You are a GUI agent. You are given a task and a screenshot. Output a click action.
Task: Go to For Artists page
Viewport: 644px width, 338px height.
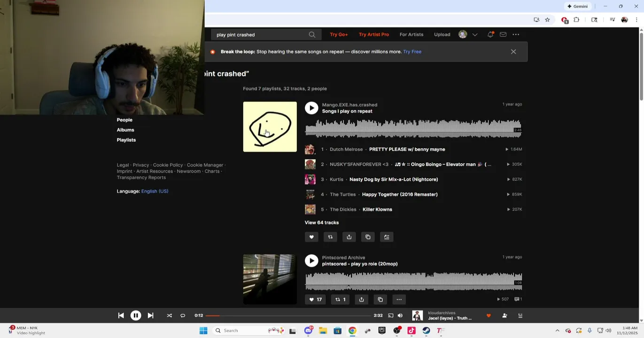pos(411,34)
